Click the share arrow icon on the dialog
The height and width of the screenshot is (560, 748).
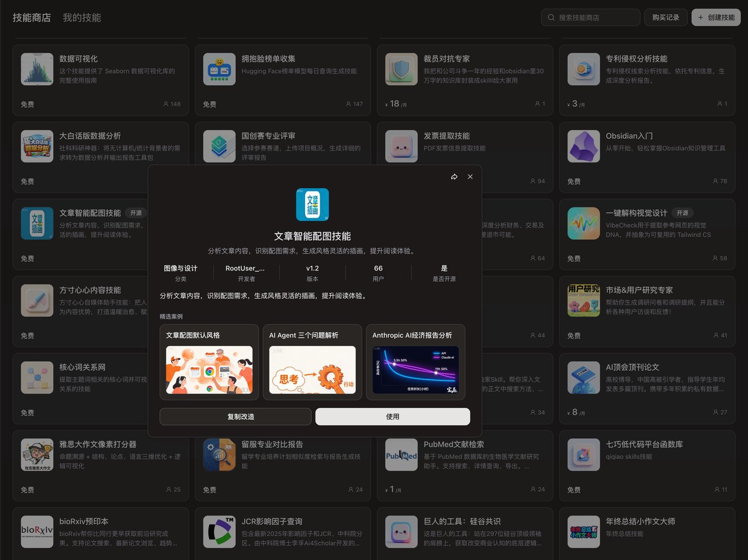[455, 176]
